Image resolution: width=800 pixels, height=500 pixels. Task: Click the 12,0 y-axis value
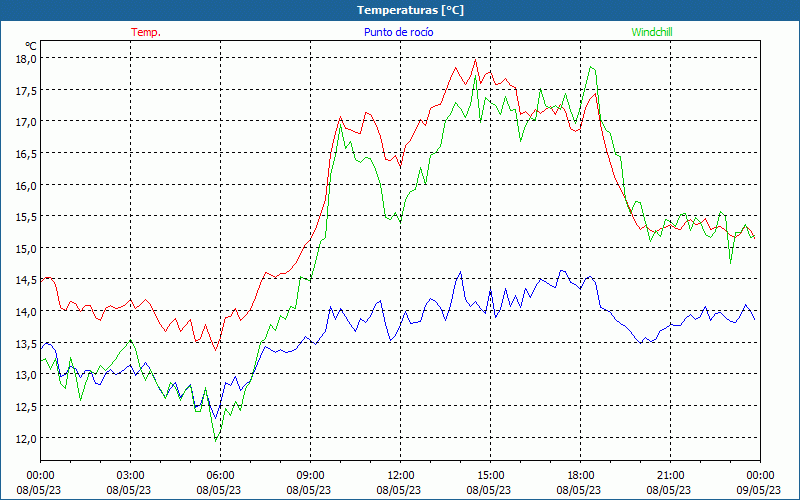coord(28,438)
